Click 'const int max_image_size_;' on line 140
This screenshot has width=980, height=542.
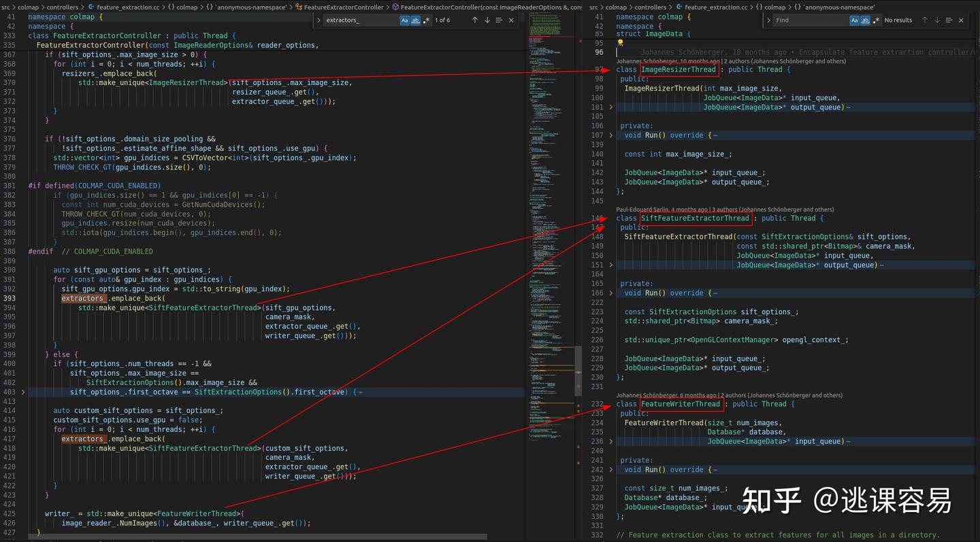[x=679, y=154]
